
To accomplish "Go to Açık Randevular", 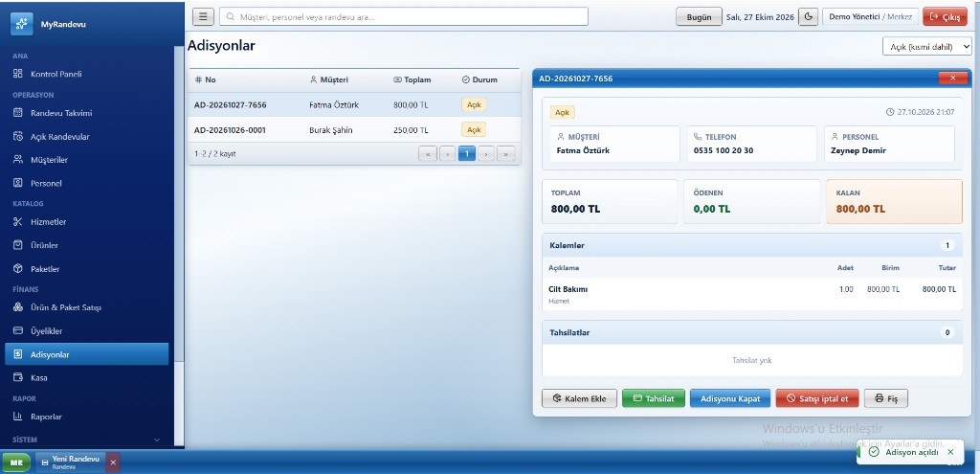I will tap(87, 136).
